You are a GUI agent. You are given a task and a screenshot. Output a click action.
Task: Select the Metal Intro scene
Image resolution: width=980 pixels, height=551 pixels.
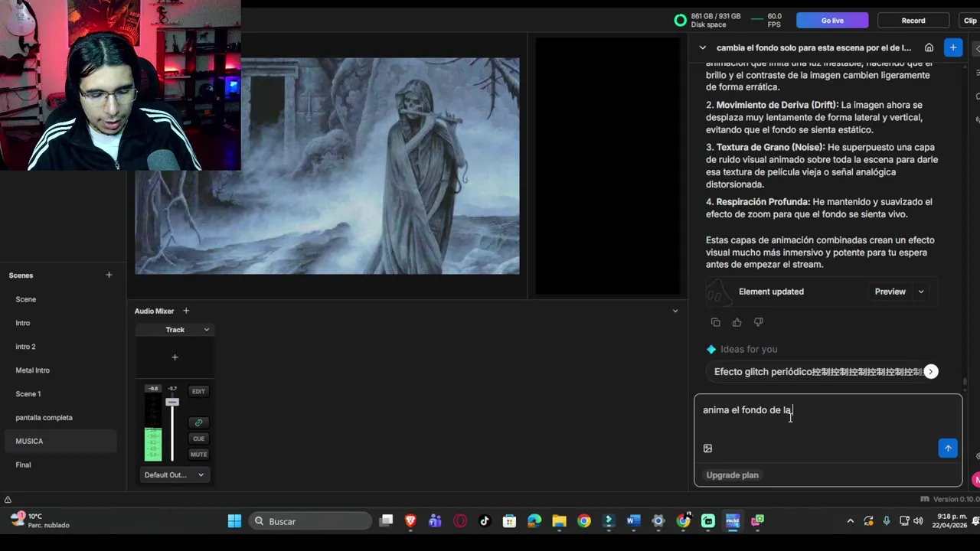(60, 370)
